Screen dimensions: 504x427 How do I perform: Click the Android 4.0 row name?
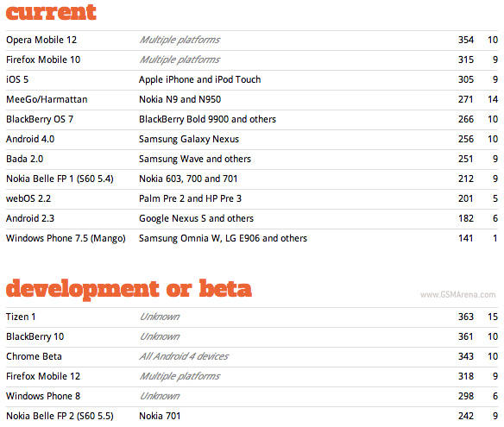pyautogui.click(x=30, y=139)
